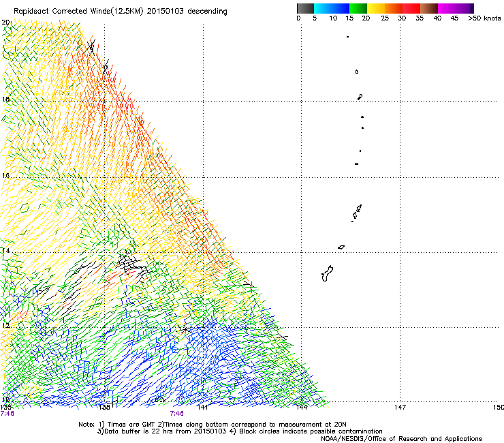The width and height of the screenshot is (504, 443).
Task: Click the gray 0-5 knots color segment
Action: [305, 8]
